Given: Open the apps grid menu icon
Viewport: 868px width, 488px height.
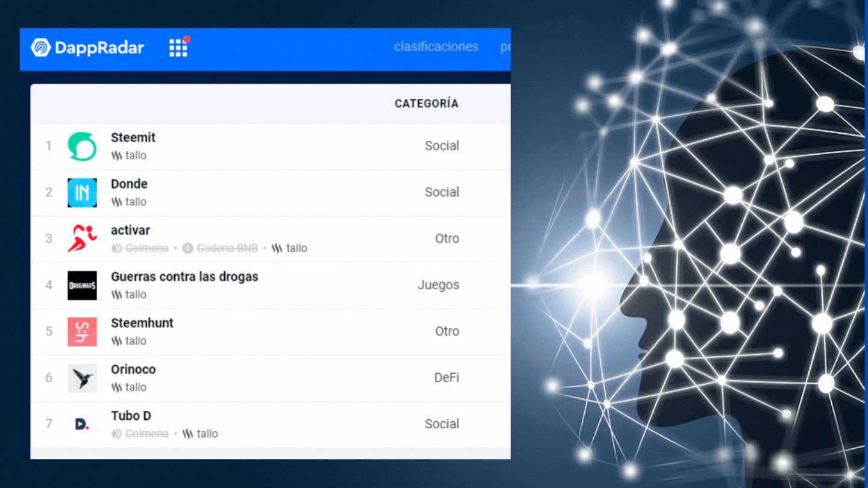Looking at the screenshot, I should click(178, 48).
